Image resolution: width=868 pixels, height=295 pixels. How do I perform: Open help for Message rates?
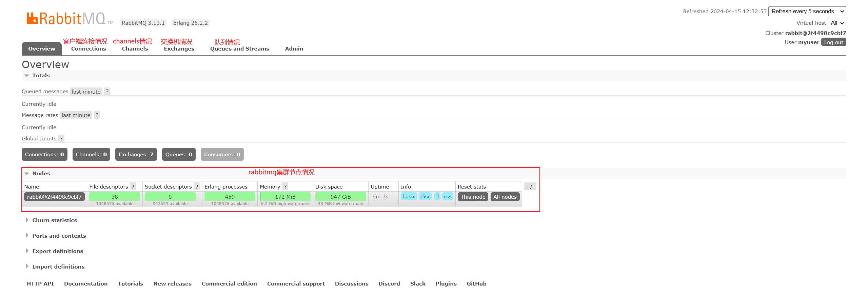97,115
